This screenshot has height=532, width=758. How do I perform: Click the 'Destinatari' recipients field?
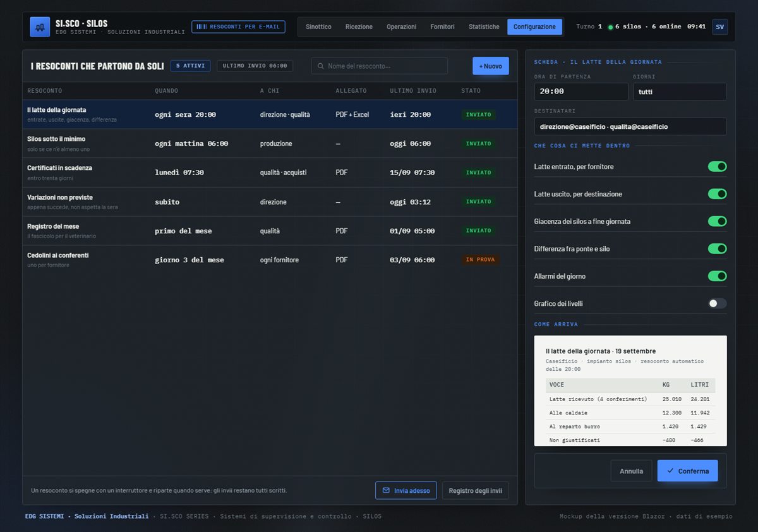(x=630, y=126)
